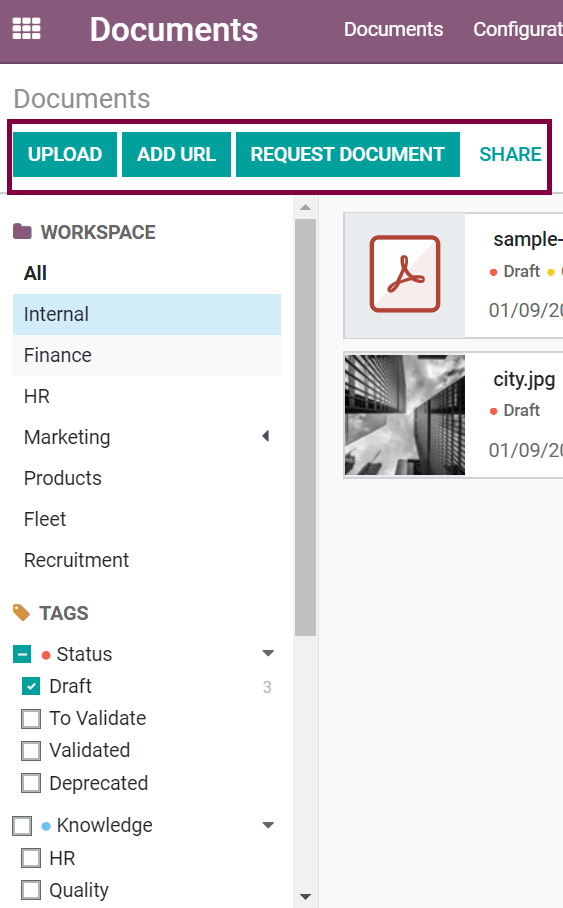Click the Workspace folder icon

click(22, 232)
